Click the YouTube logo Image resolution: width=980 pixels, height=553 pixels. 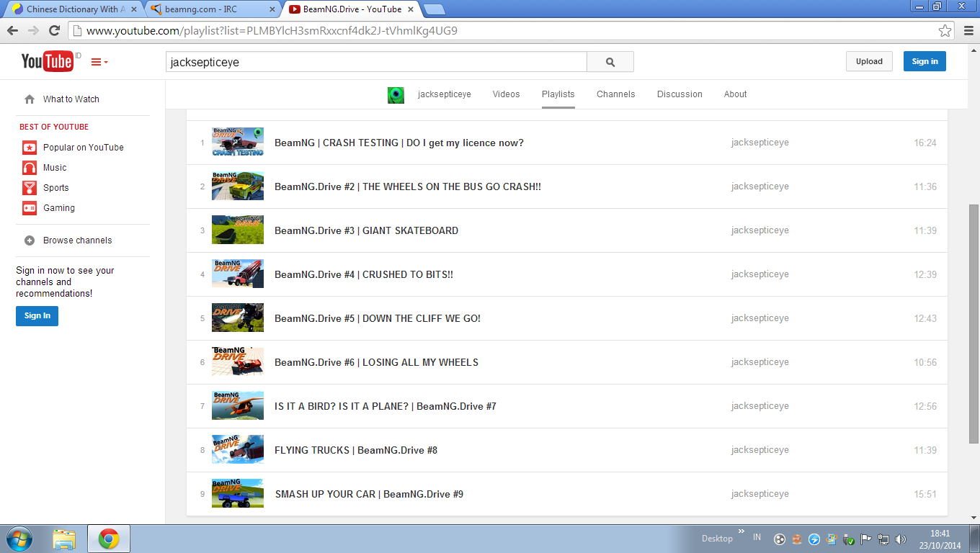(47, 62)
